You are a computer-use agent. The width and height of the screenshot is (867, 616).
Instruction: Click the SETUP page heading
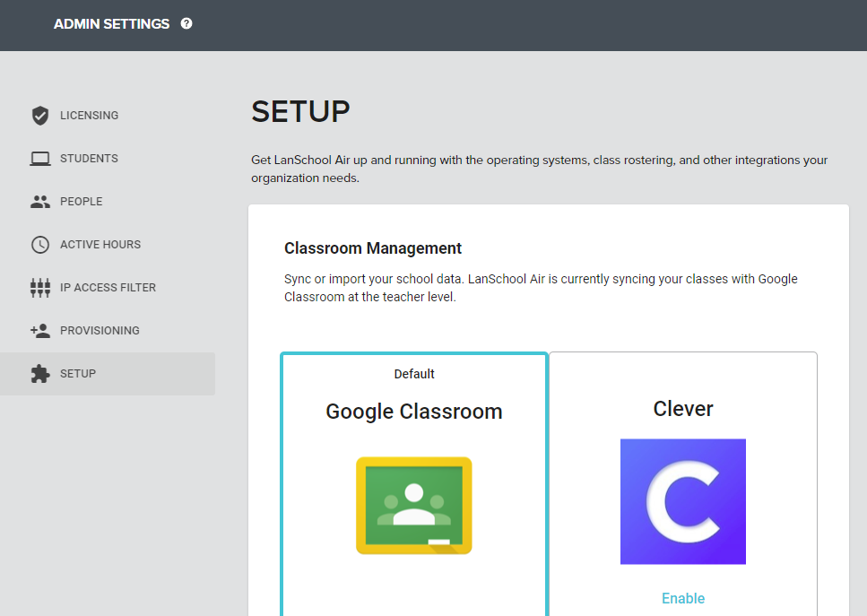(300, 112)
